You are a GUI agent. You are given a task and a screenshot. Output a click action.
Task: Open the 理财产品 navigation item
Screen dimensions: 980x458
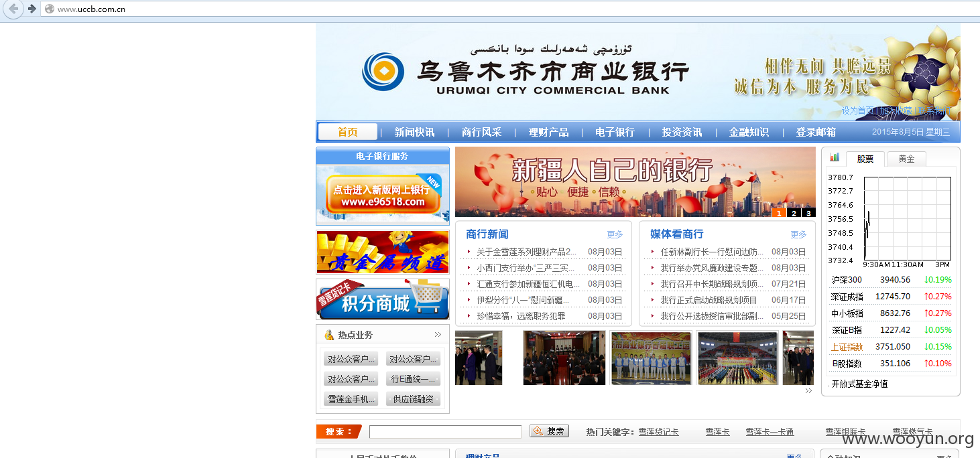coord(548,133)
